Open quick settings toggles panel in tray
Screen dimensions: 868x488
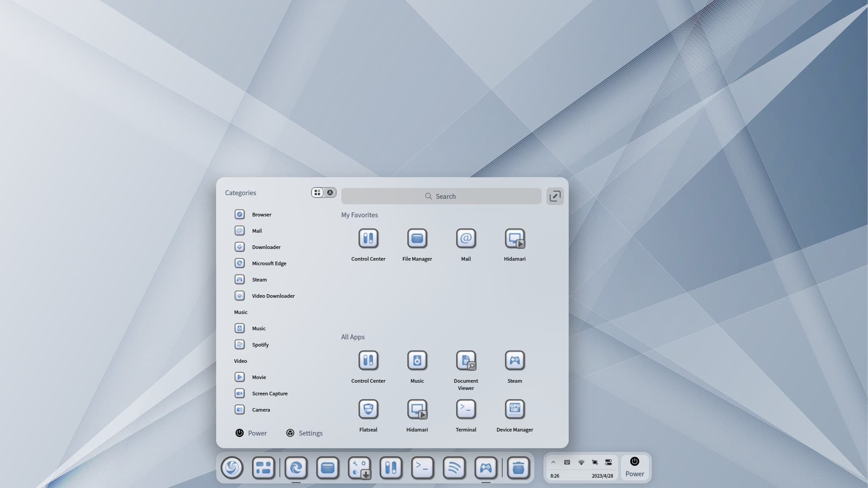pyautogui.click(x=609, y=462)
